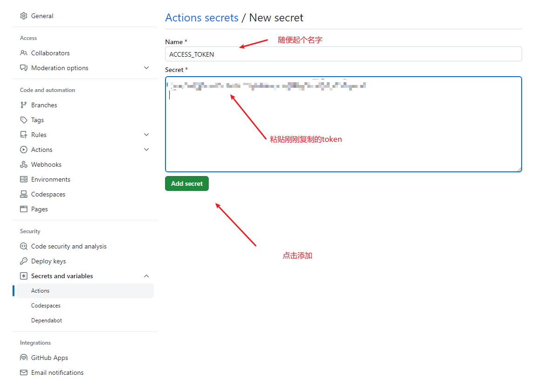Open Tags settings

pos(37,120)
